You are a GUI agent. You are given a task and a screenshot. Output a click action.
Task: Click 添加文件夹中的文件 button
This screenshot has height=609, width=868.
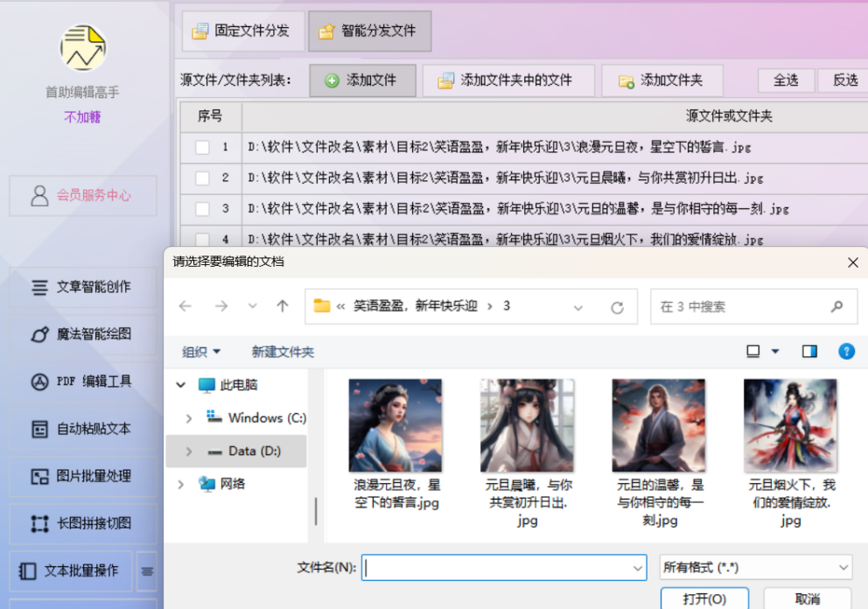pyautogui.click(x=508, y=80)
